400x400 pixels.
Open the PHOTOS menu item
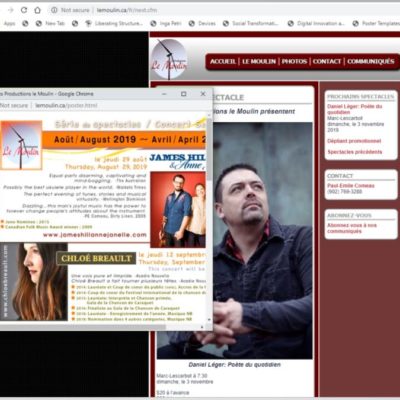[294, 61]
